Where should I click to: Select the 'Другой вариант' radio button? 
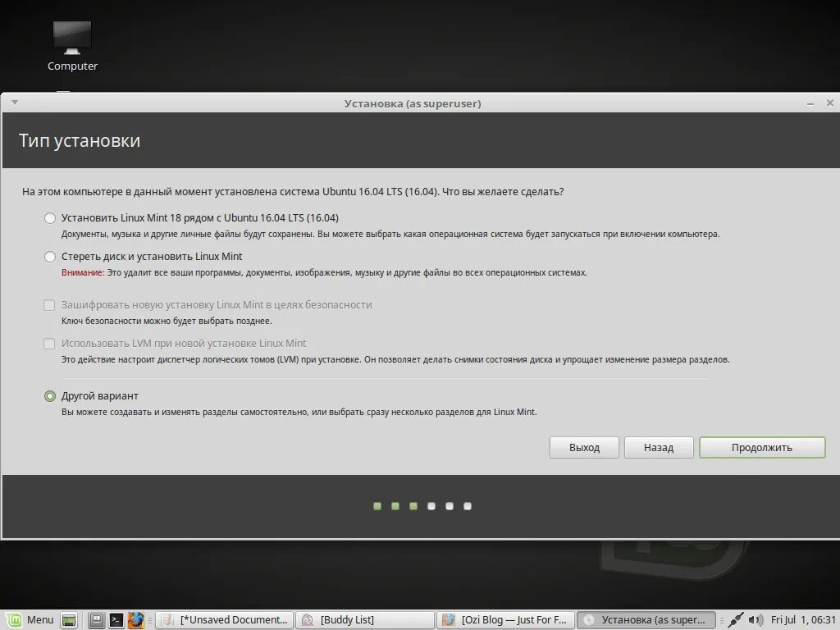pyautogui.click(x=50, y=396)
